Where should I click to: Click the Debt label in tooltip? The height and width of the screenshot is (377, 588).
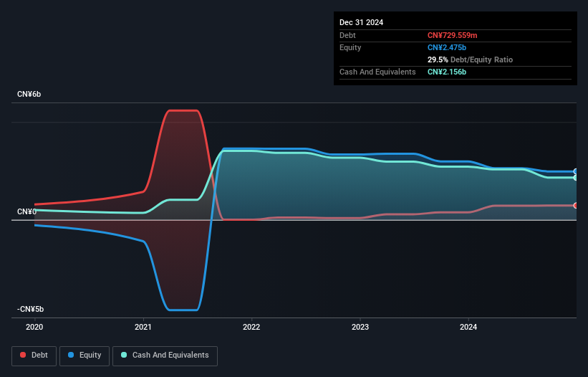[x=347, y=35]
